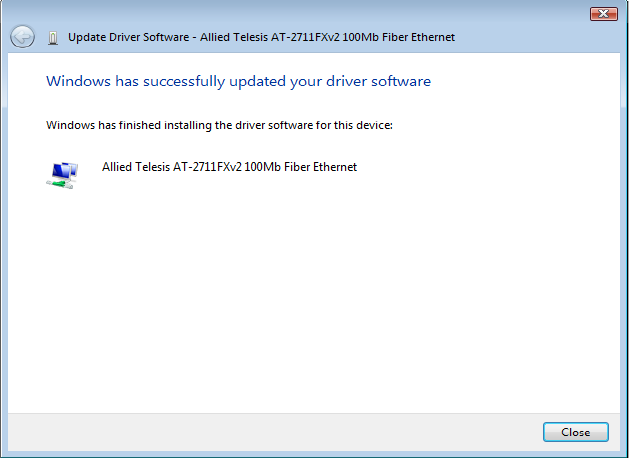Screen dimensions: 629x458
Task: Go back using the round back arrow
Action: [22, 37]
